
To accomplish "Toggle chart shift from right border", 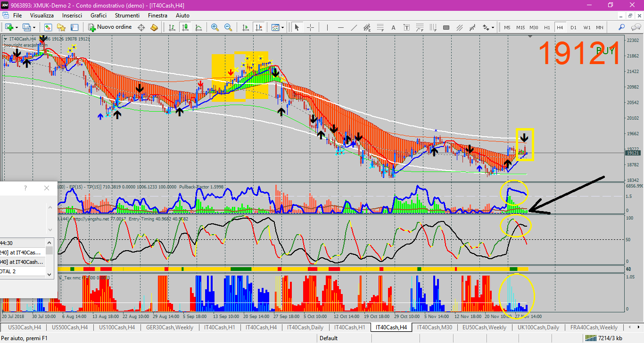I will tap(258, 27).
